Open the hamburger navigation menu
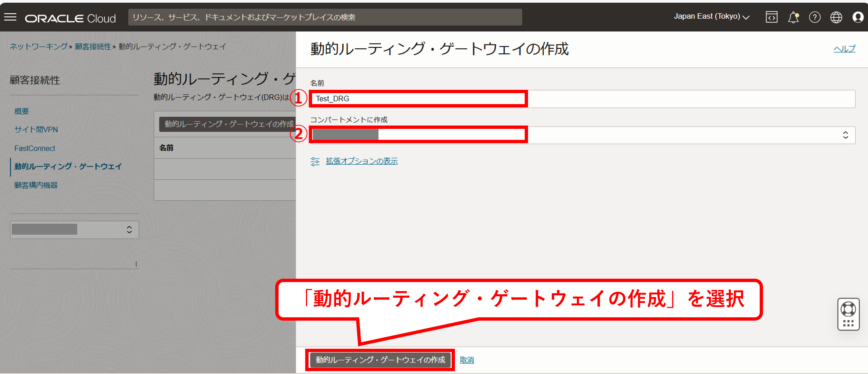Image resolution: width=868 pixels, height=374 pixels. pyautogui.click(x=10, y=17)
